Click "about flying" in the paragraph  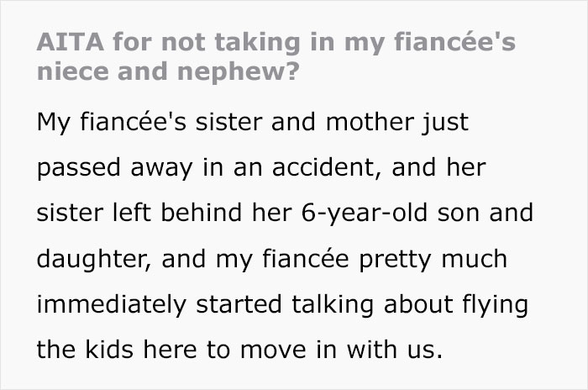tap(456, 305)
